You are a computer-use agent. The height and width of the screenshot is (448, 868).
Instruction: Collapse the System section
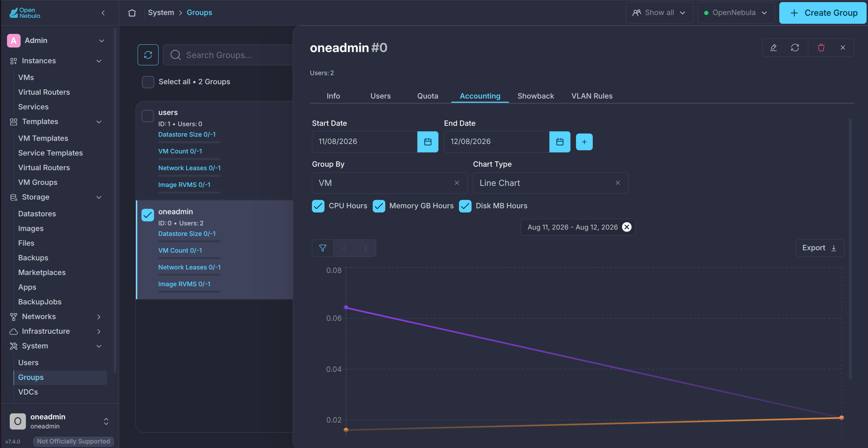pos(99,346)
